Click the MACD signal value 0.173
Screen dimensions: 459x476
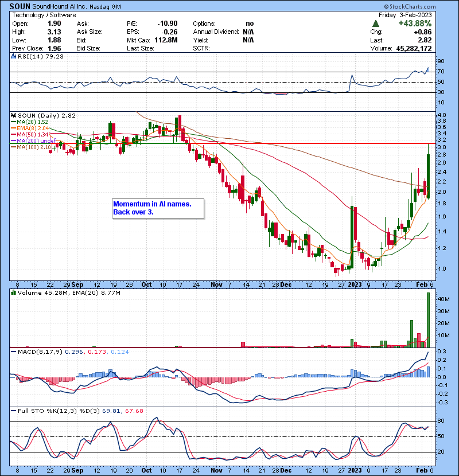97,352
